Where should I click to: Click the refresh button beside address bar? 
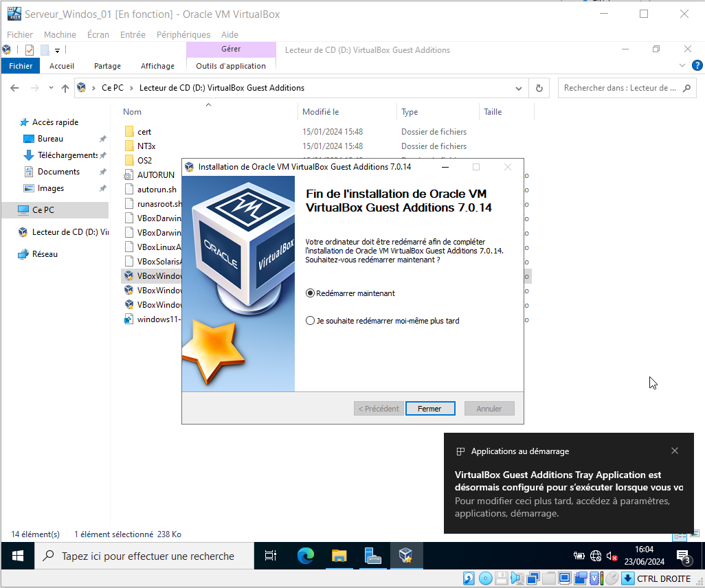539,88
